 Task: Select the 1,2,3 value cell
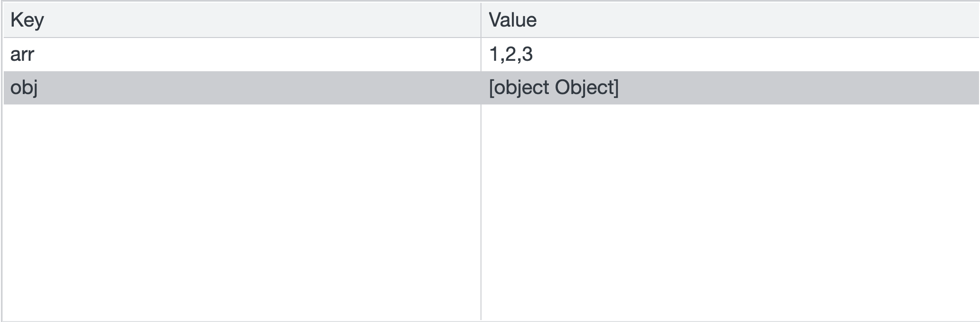click(730, 54)
